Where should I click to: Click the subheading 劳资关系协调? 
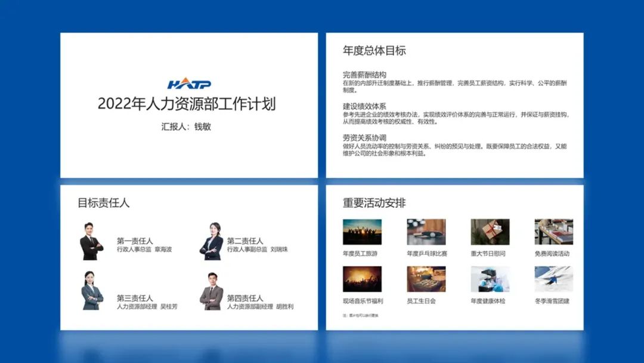364,138
